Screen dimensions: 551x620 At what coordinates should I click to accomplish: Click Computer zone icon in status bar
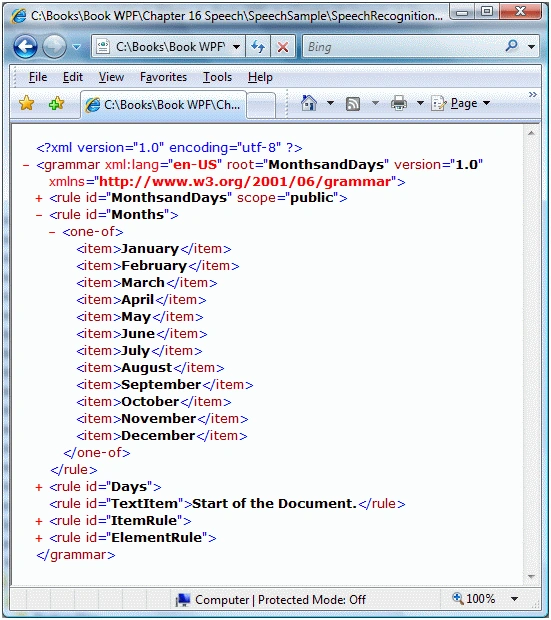click(x=183, y=599)
